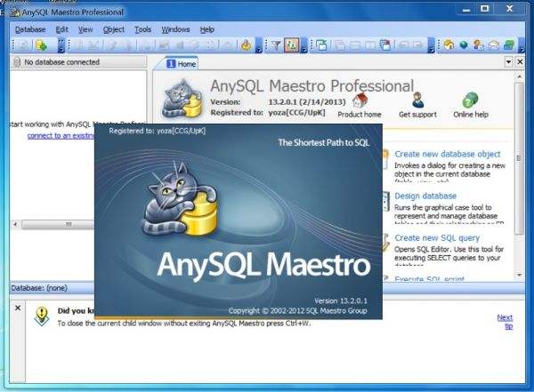This screenshot has height=392, width=534.
Task: Click the yellow hand icon in toolbar
Action: point(246,45)
